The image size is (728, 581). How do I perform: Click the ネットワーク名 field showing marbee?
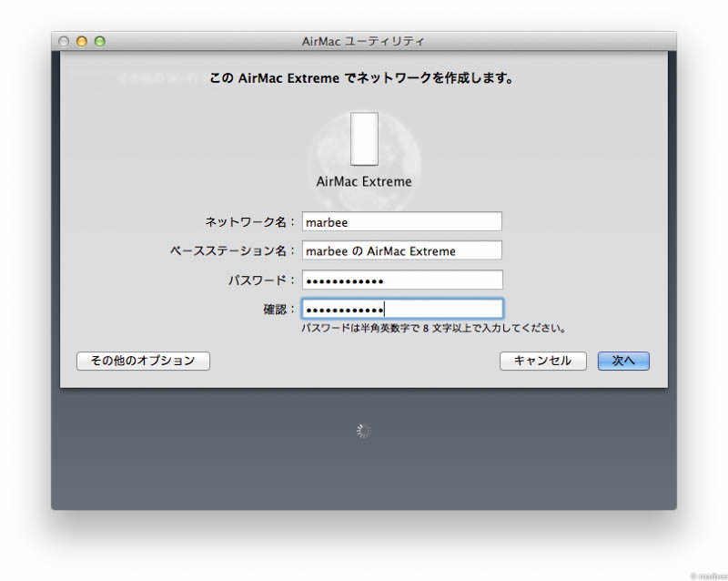point(402,221)
